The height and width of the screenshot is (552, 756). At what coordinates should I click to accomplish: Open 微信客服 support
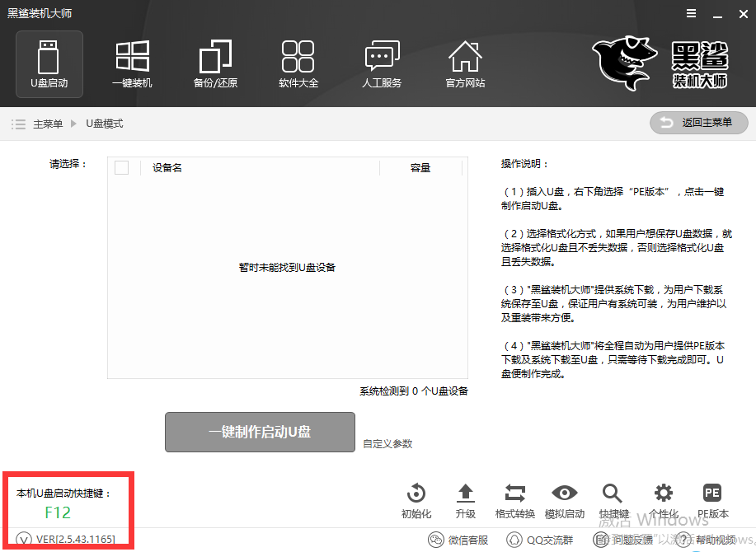tap(458, 540)
